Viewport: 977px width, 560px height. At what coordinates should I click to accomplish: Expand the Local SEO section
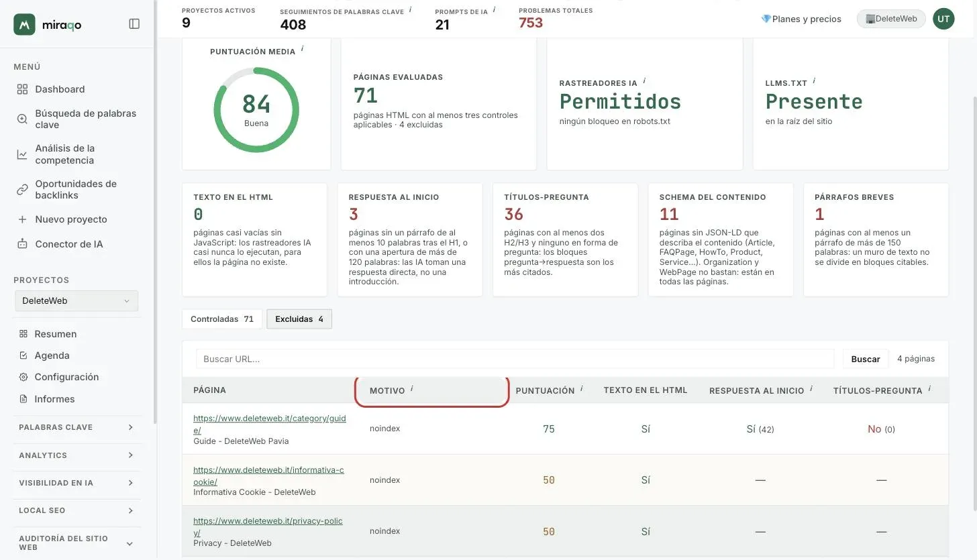tap(76, 510)
